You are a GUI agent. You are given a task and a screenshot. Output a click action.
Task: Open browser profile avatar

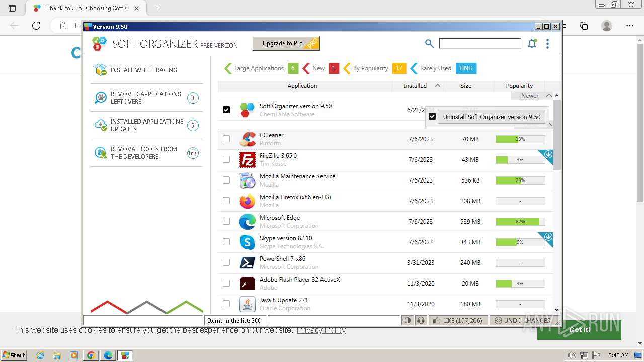pyautogui.click(x=607, y=26)
